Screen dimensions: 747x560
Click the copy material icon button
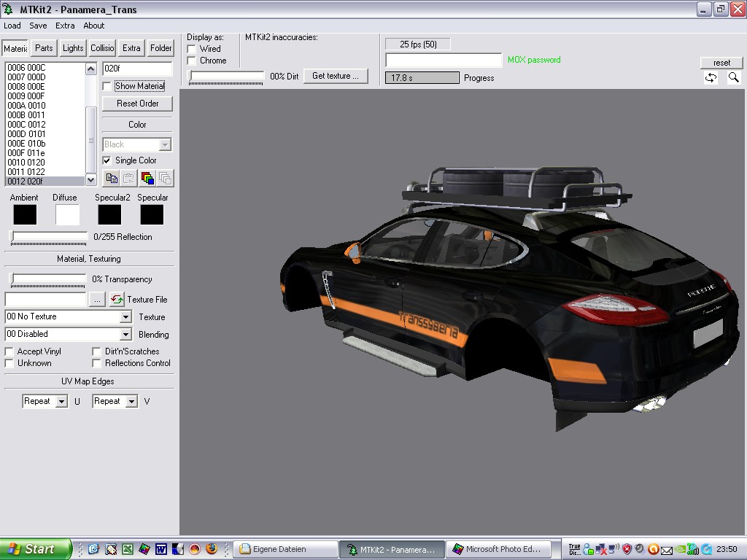(x=111, y=179)
